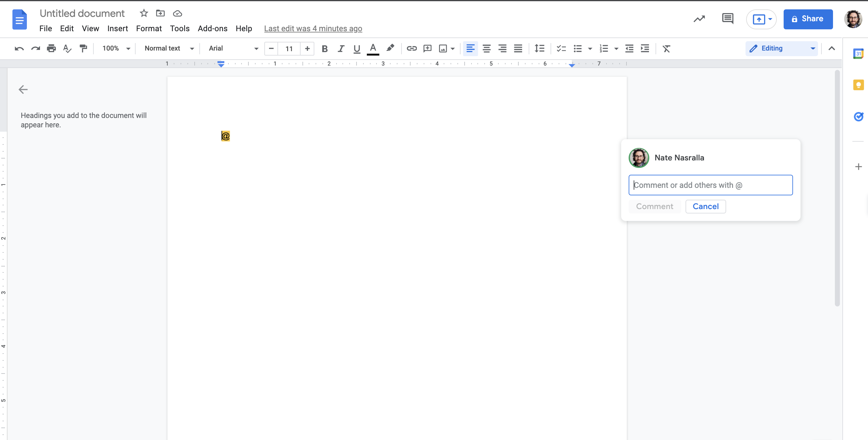Toggle bold formatting
868x440 pixels.
pyautogui.click(x=325, y=49)
